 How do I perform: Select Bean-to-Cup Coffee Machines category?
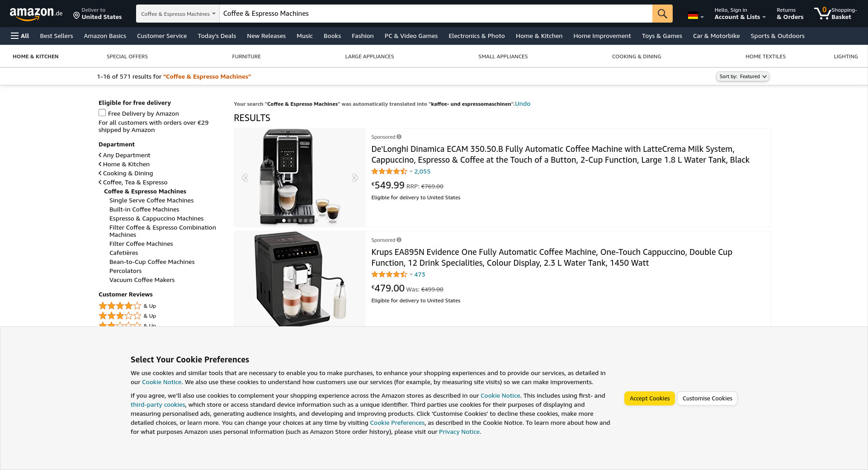coord(152,262)
